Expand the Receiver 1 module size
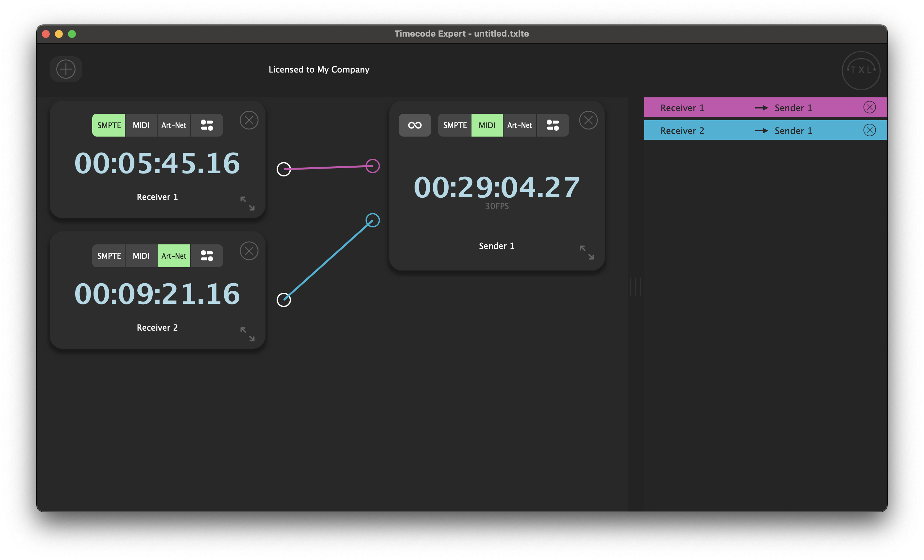 coord(248,204)
